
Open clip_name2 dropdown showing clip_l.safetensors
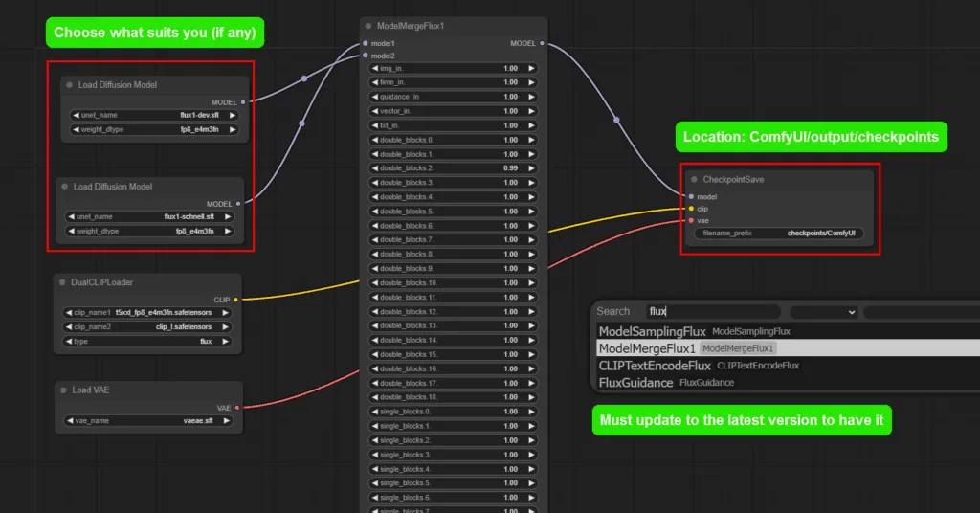146,326
